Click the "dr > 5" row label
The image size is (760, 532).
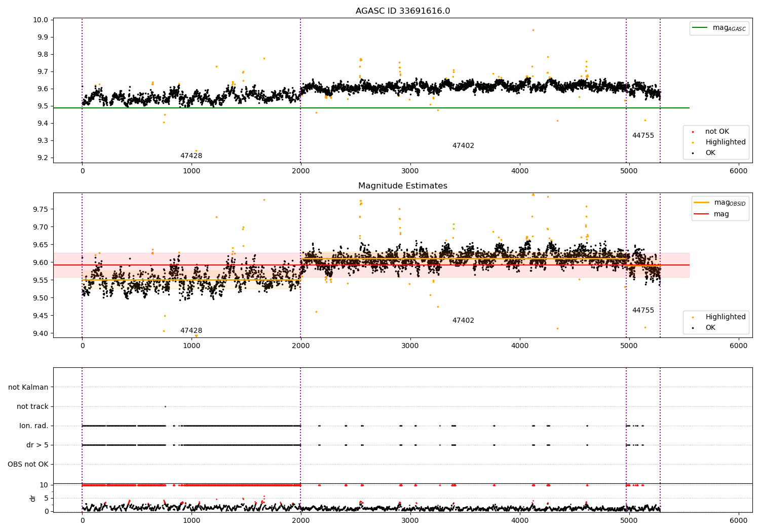coord(37,445)
